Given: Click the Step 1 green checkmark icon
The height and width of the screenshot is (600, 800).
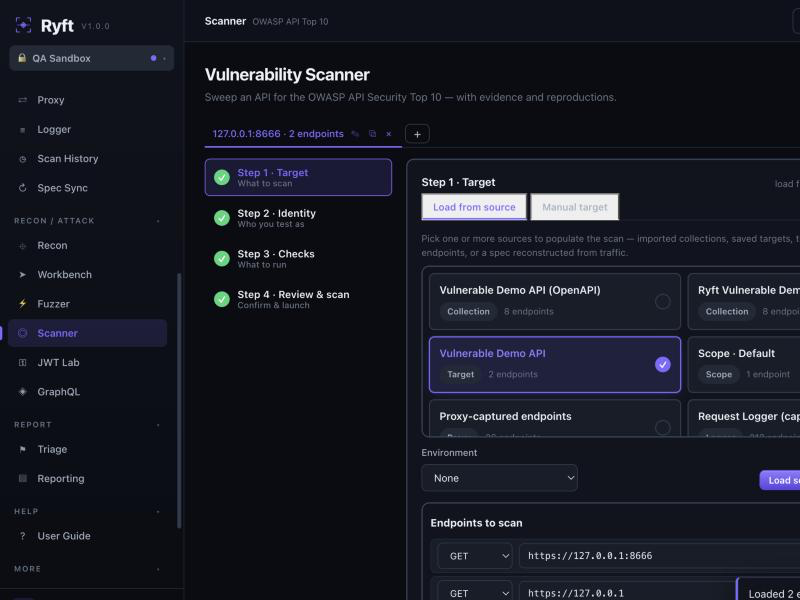Looking at the screenshot, I should point(222,177).
